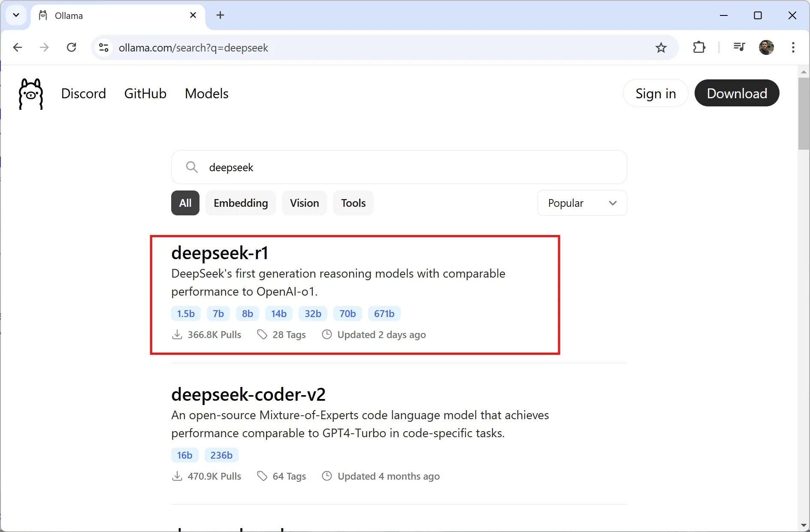This screenshot has width=810, height=532.
Task: Click the Ollama llama logo
Action: [31, 94]
